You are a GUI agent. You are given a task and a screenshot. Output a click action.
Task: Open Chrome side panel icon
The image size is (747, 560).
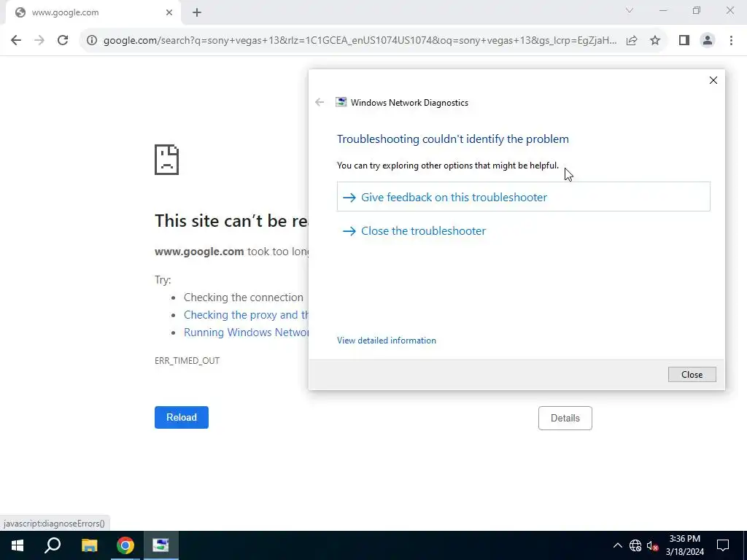pos(684,40)
